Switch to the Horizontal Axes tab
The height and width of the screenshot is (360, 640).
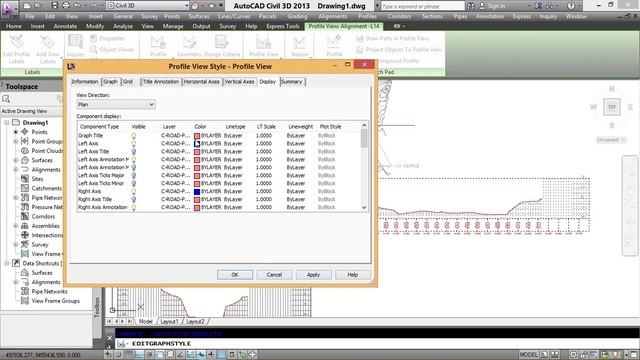click(x=202, y=82)
